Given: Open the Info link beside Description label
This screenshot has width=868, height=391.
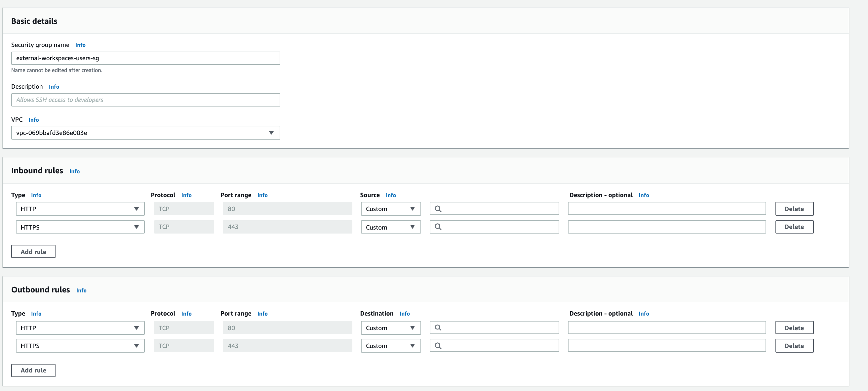Looking at the screenshot, I should pos(54,87).
